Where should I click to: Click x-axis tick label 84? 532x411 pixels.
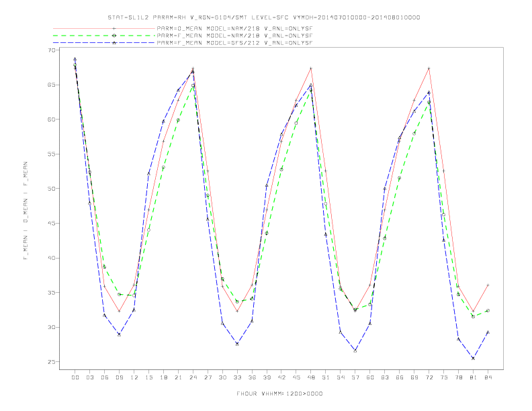point(488,377)
